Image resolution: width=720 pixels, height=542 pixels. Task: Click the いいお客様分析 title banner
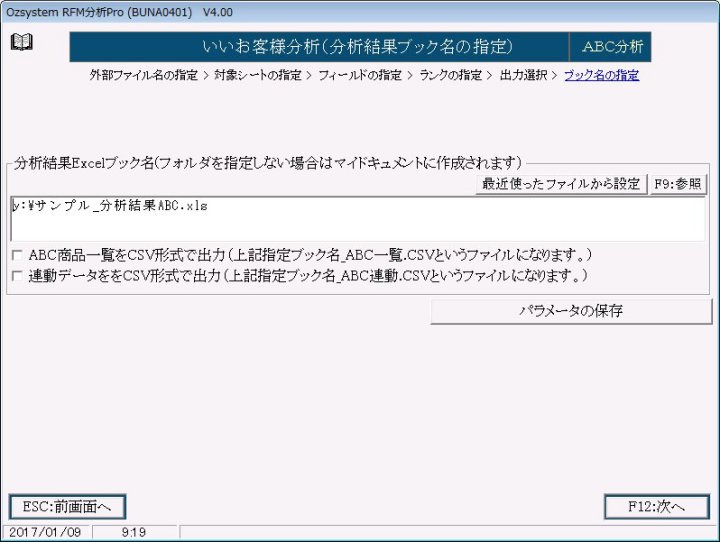pos(319,47)
